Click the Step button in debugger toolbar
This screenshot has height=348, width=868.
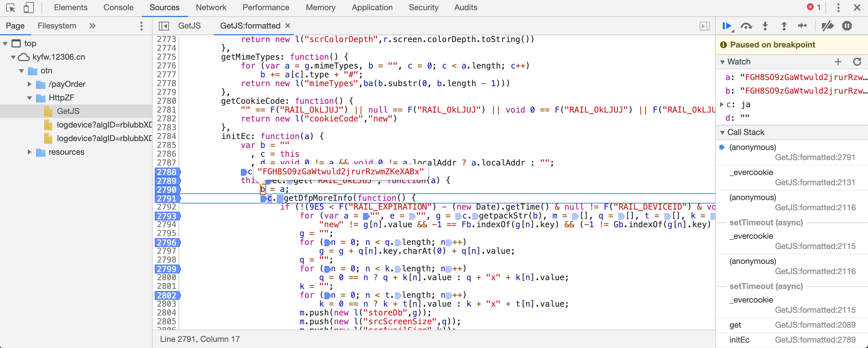803,26
